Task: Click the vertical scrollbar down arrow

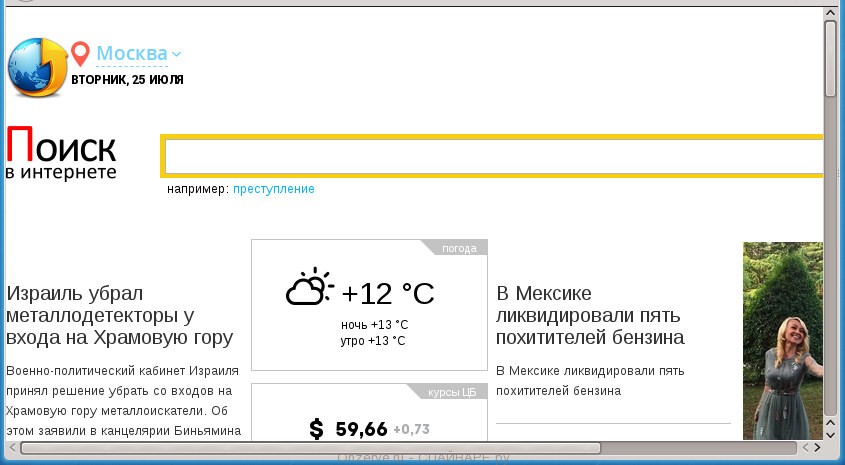Action: pyautogui.click(x=830, y=433)
